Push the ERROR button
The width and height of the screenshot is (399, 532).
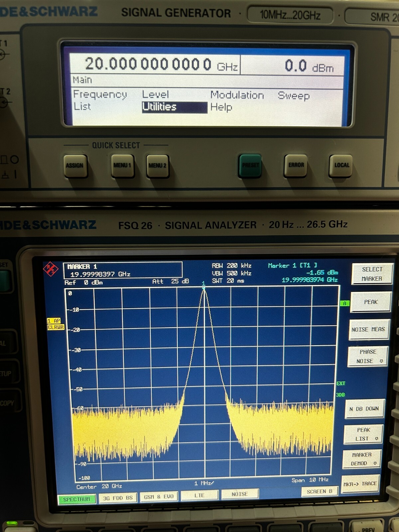296,165
